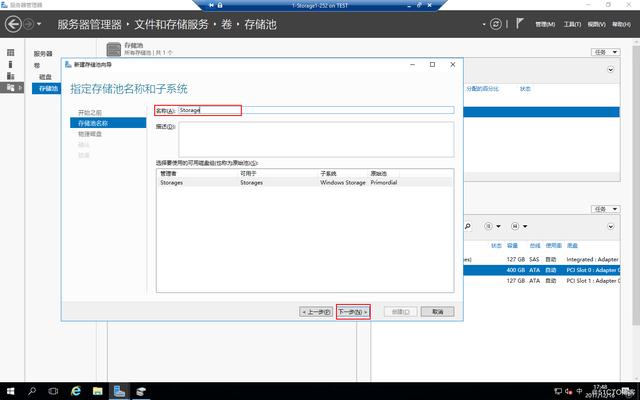The image size is (640, 400).
Task: Maximize the New Storage Pool wizard window
Action: pyautogui.click(x=432, y=64)
